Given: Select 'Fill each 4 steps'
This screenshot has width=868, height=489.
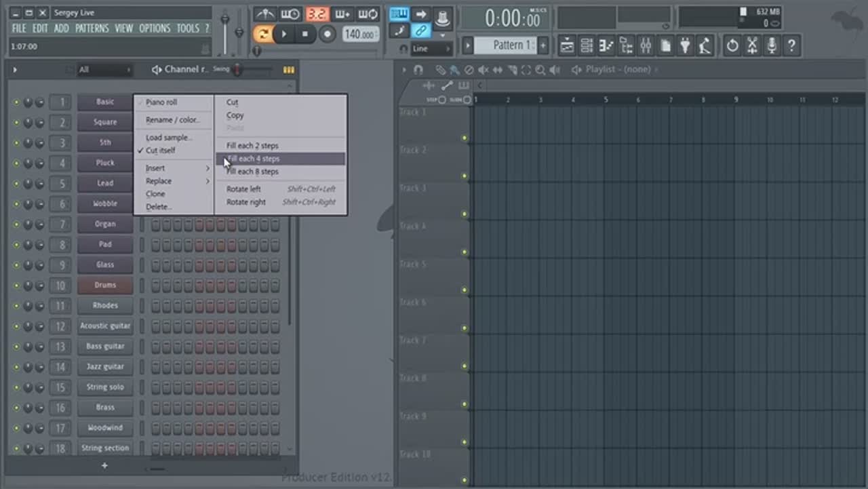Looking at the screenshot, I should (x=253, y=159).
